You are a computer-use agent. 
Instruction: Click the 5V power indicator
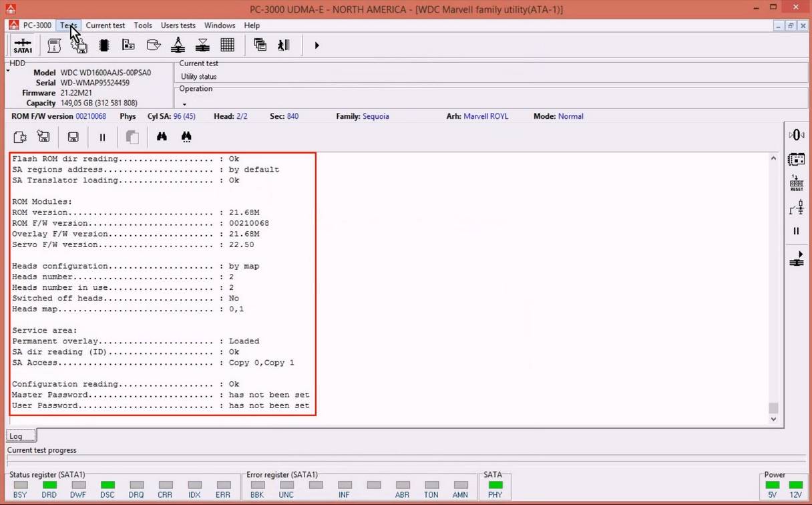coord(772,485)
